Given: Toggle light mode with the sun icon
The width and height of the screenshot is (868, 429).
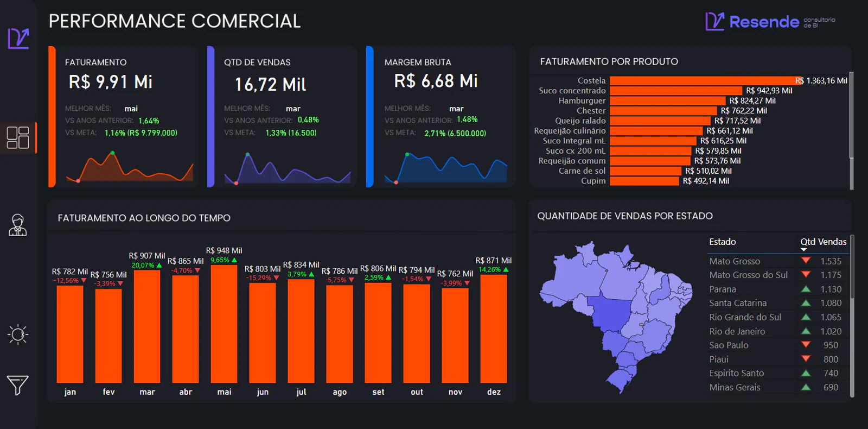Looking at the screenshot, I should tap(18, 334).
